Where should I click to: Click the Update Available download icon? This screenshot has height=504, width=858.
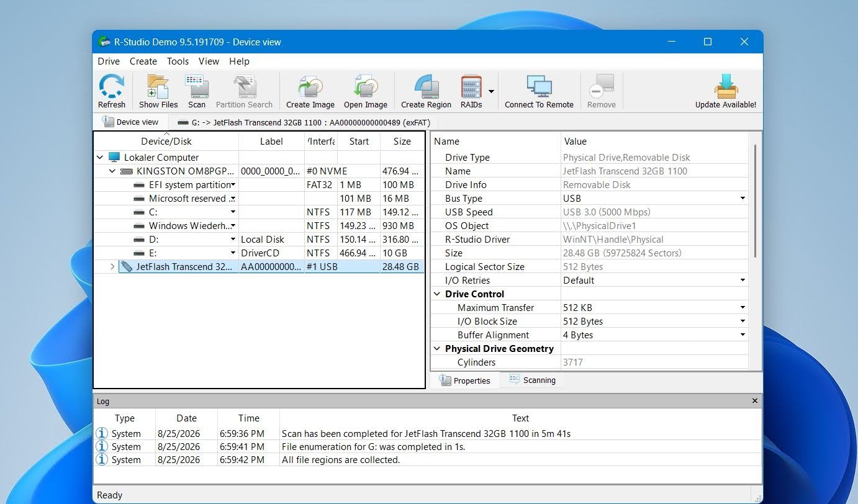(726, 86)
